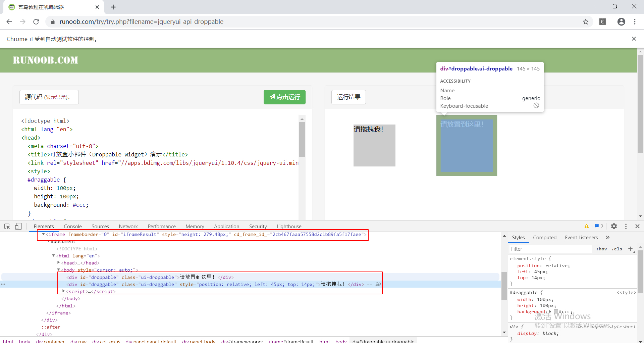
Task: Open the Lighthouse tab
Action: tap(289, 227)
